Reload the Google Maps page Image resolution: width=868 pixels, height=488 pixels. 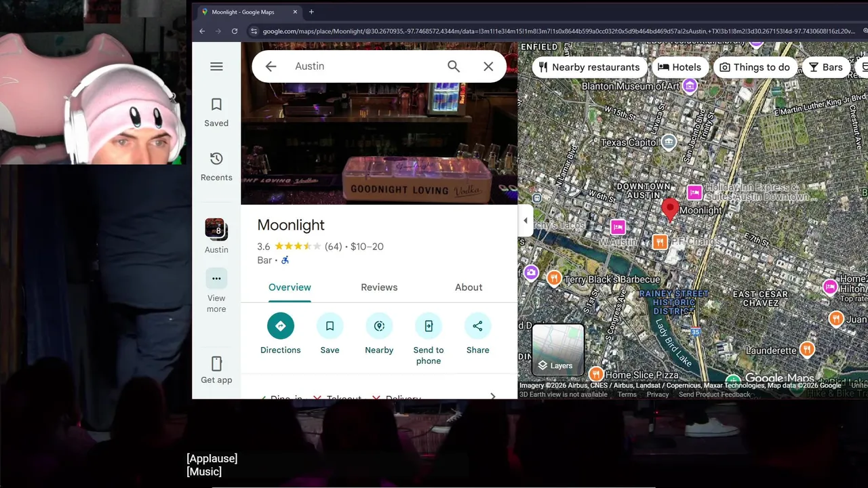tap(235, 31)
